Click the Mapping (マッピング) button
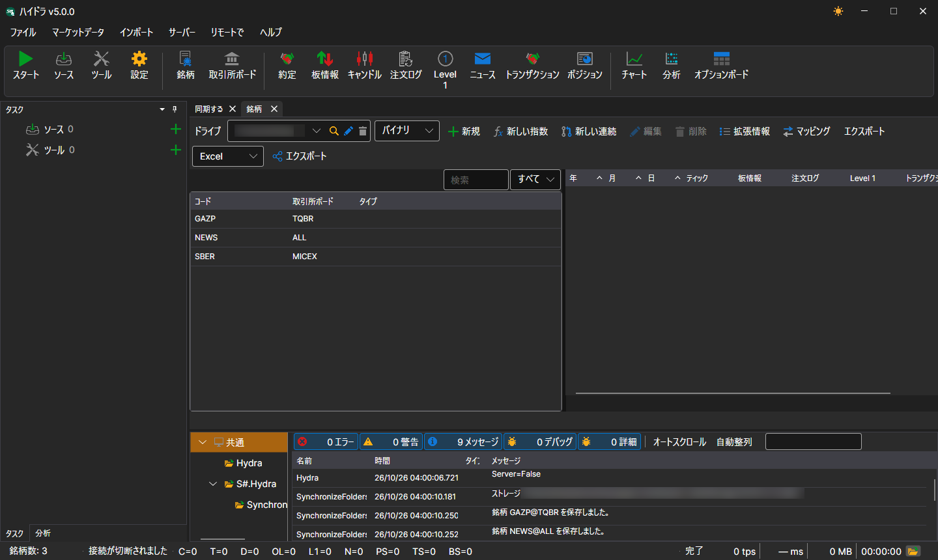This screenshot has height=560, width=938. 806,131
